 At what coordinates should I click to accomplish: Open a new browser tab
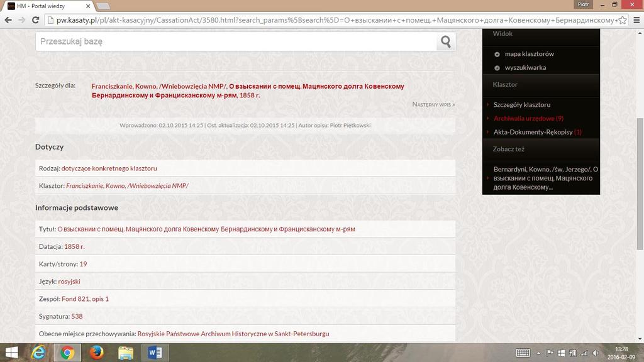(103, 6)
